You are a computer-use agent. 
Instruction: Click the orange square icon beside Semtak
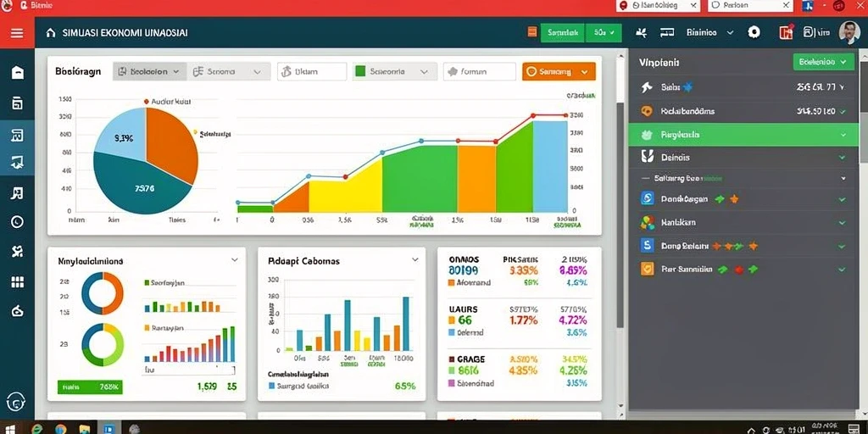tap(532, 32)
